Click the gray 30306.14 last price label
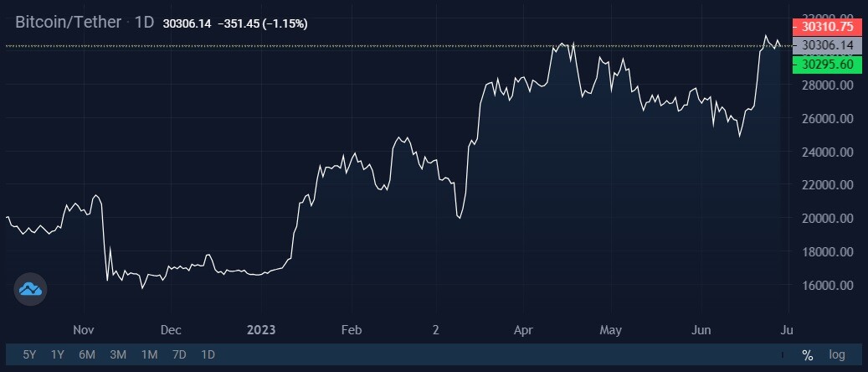The width and height of the screenshot is (868, 372). [828, 45]
